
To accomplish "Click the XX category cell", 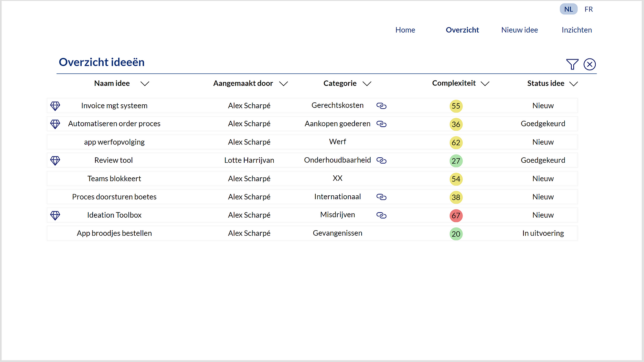I will coord(338,178).
